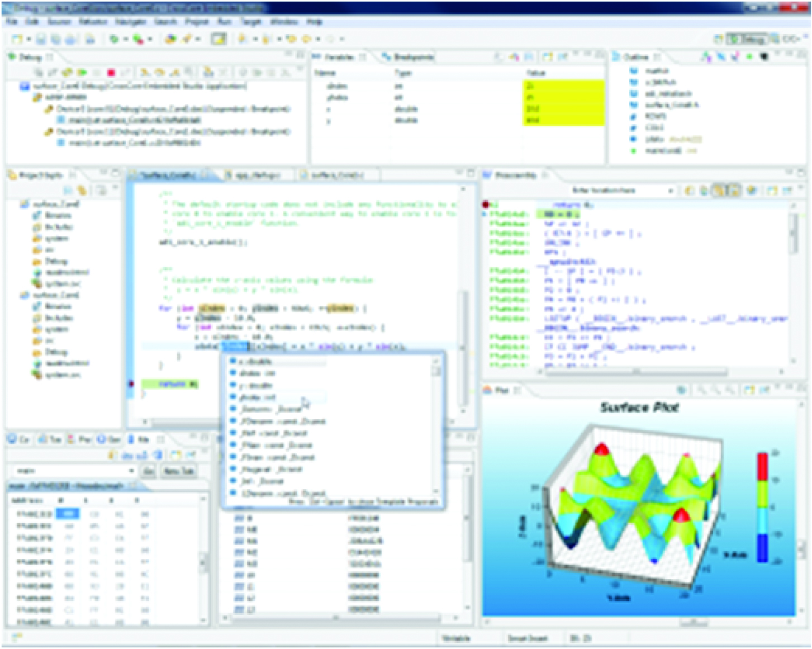Click the red segment of the plot color legend

762,467
